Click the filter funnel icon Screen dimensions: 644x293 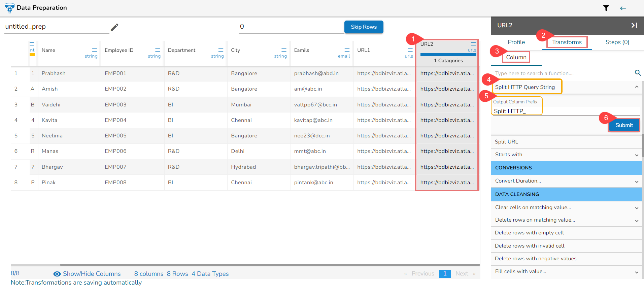[x=606, y=8]
